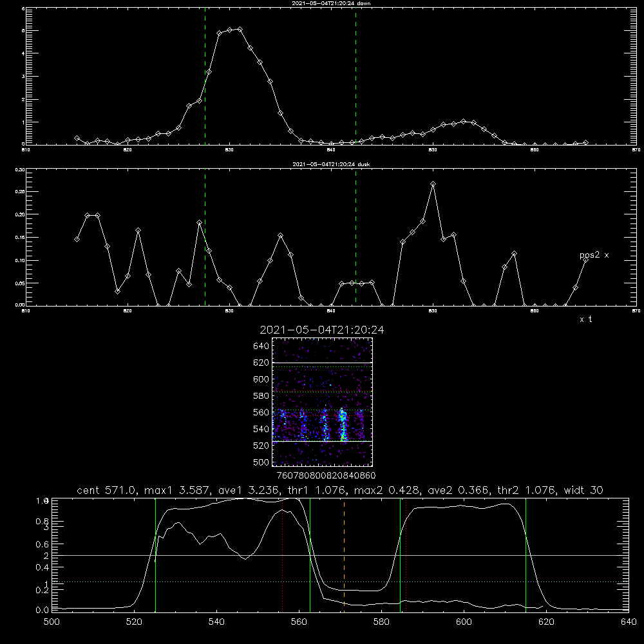
Task: Click bottom plot y-axis label '0.0'
Action: (x=43, y=610)
